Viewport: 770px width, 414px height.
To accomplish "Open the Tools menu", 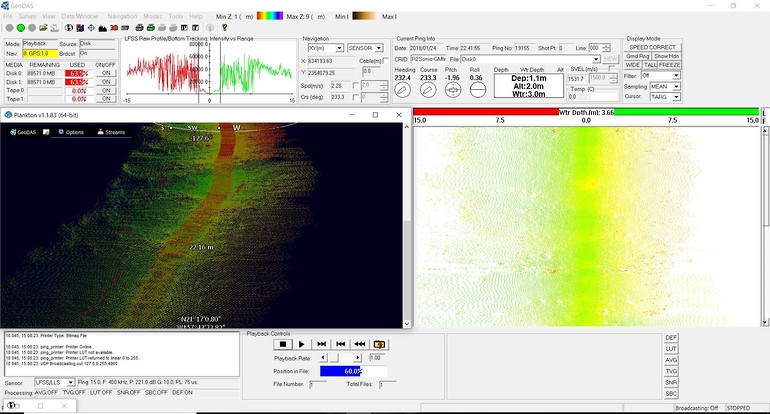I will point(176,16).
